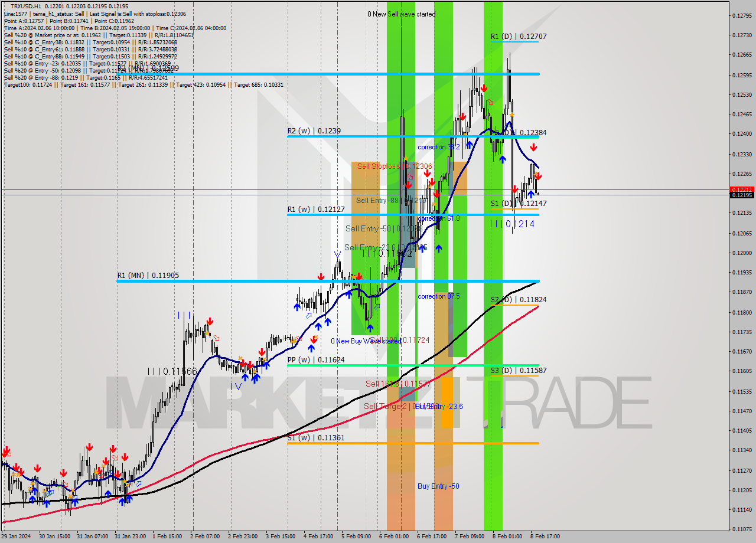Select the 'R1 (w) | 0.12127' level label
Image resolution: width=756 pixels, height=543 pixels.
pos(316,209)
